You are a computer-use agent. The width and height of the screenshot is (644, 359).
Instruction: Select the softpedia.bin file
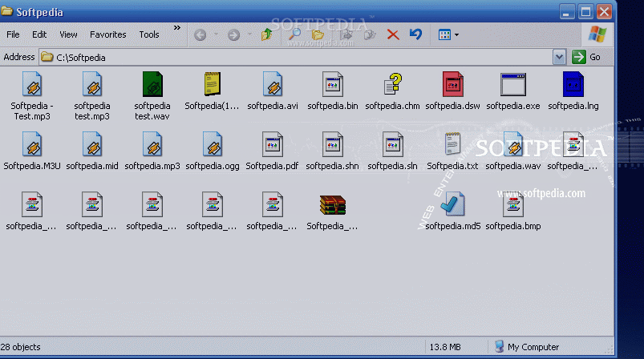click(333, 91)
